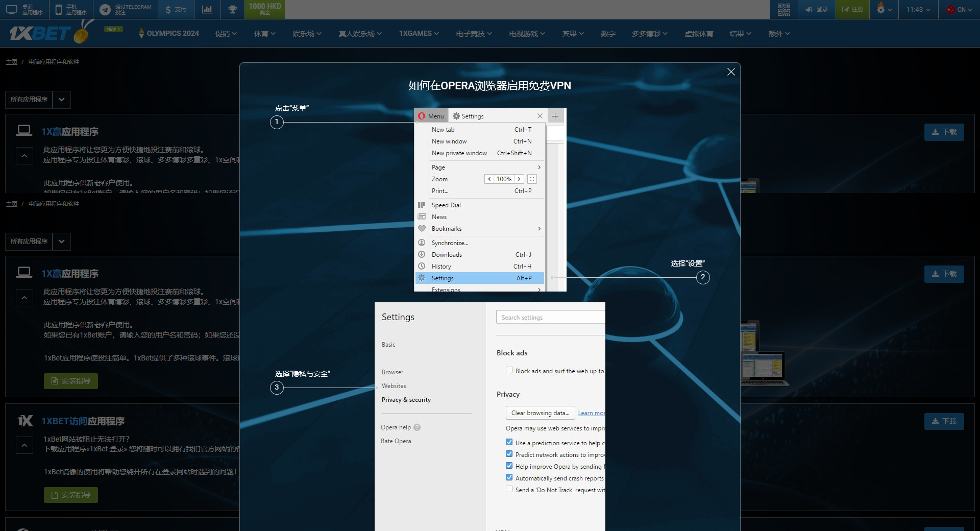Toggle 'Predict network actions' checkbox
The image size is (980, 531).
click(509, 454)
